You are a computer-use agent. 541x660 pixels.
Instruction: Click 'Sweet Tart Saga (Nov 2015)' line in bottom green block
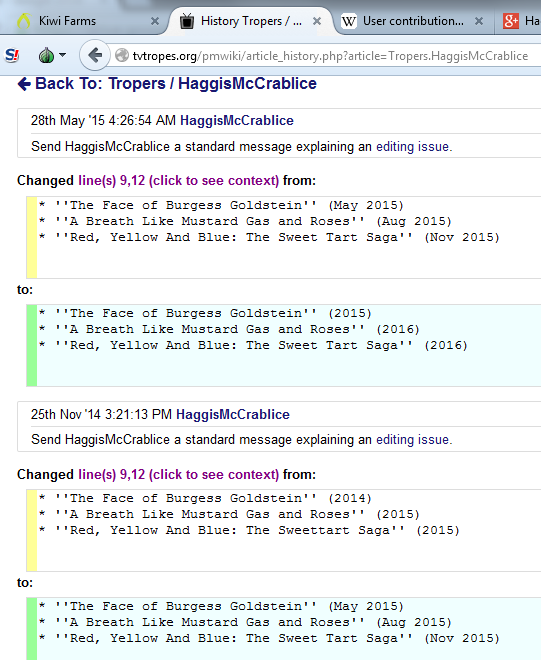pyautogui.click(x=269, y=639)
